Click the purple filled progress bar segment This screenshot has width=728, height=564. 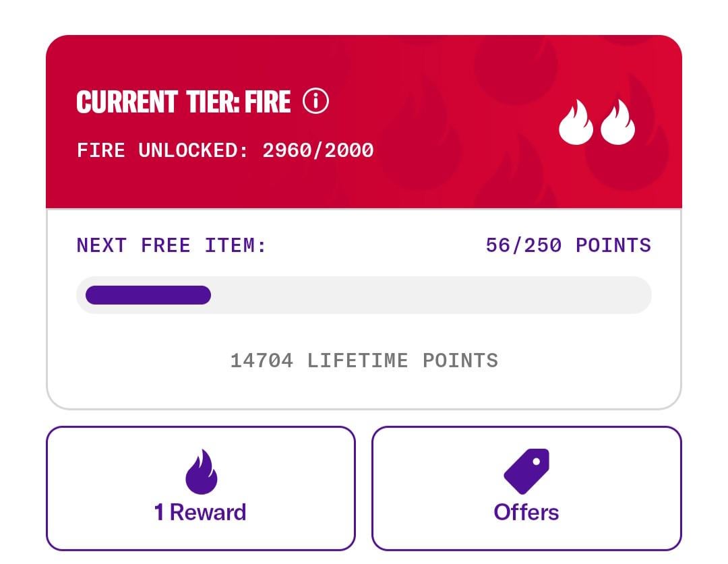coord(148,295)
